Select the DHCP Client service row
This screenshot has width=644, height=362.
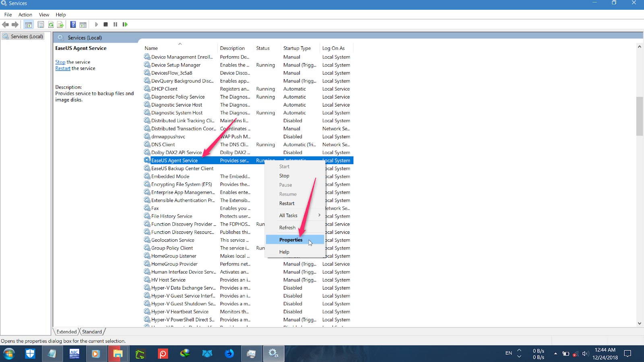(x=248, y=89)
